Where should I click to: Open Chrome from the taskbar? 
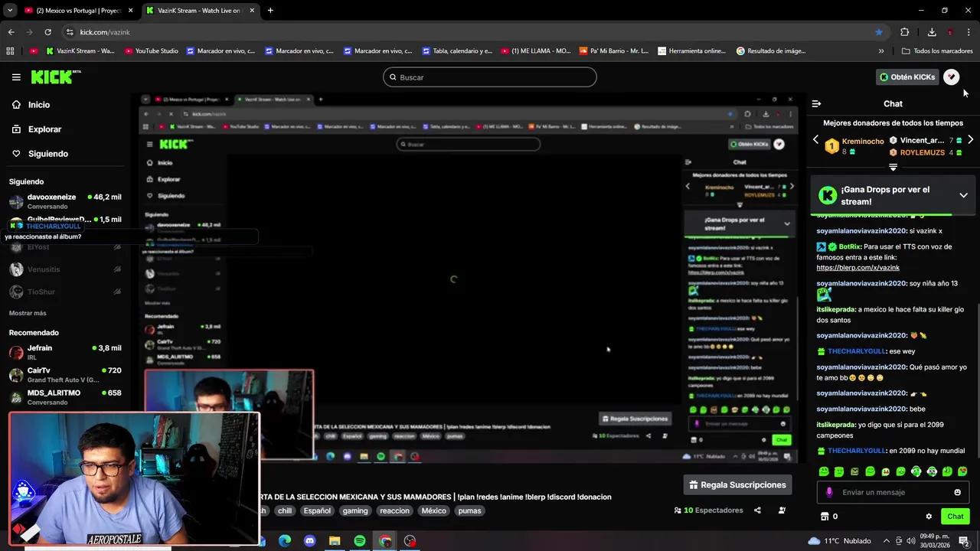pos(385,541)
